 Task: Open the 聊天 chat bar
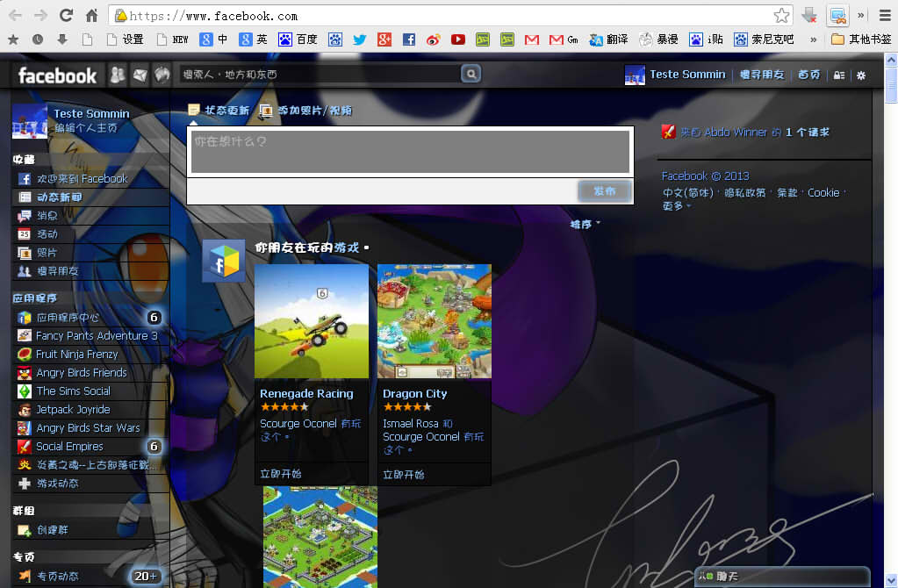coord(782,576)
